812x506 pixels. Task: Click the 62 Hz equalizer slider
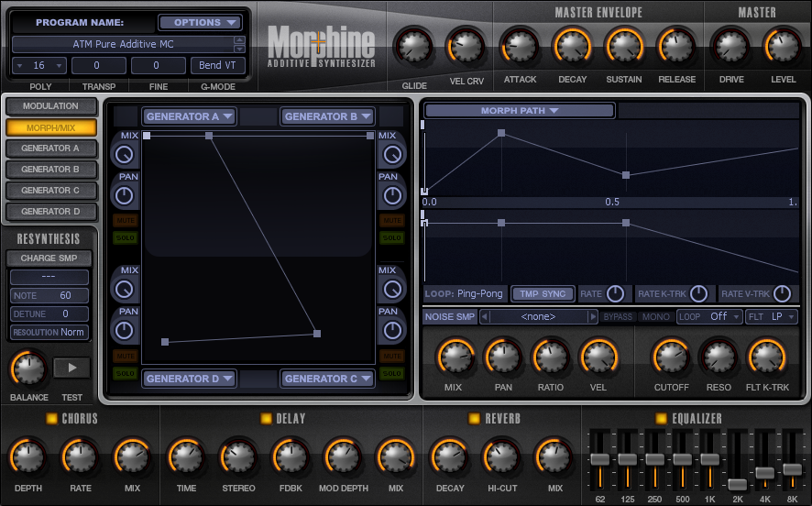tap(600, 459)
